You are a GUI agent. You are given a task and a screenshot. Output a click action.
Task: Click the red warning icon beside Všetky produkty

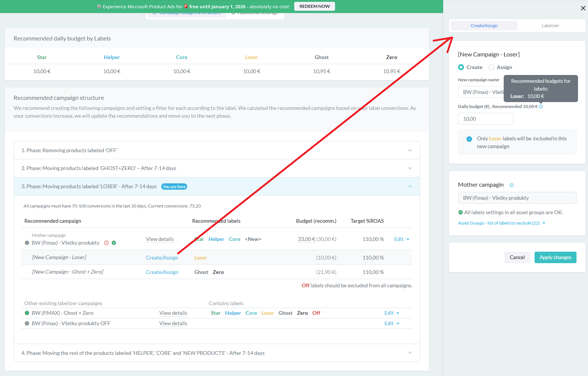(x=107, y=243)
